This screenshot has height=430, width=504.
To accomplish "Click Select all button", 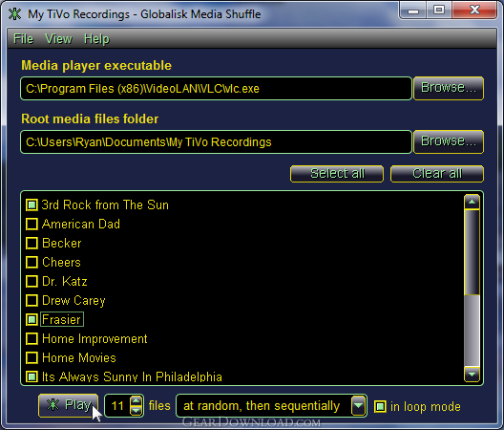I will (337, 174).
